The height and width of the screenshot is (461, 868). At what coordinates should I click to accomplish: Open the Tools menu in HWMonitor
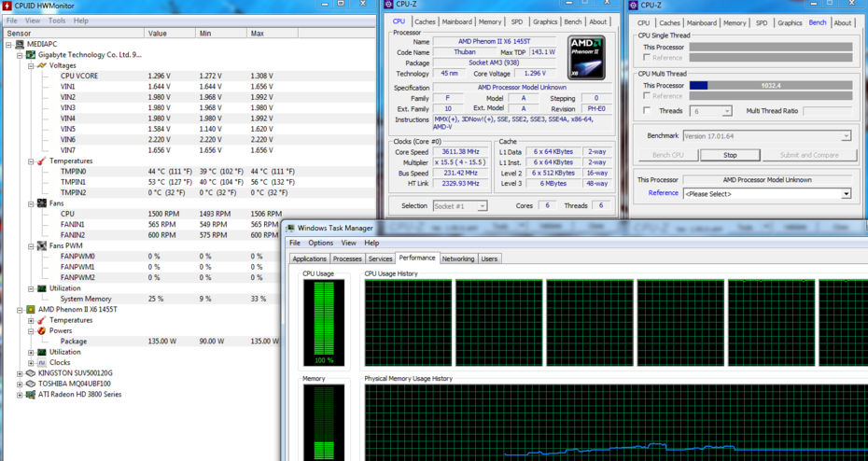click(x=57, y=21)
